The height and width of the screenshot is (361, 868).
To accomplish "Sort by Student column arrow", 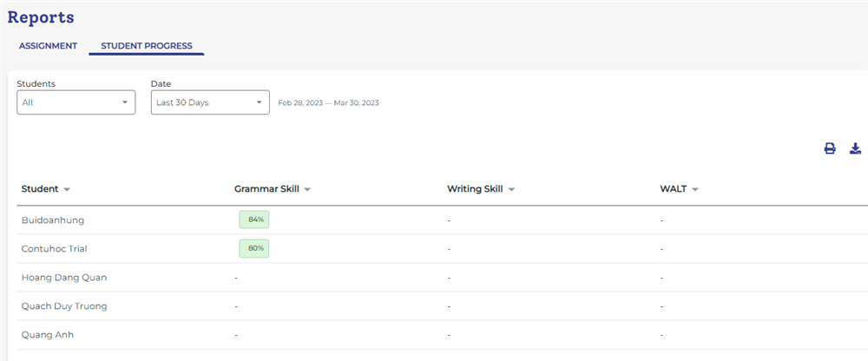I will pos(67,189).
